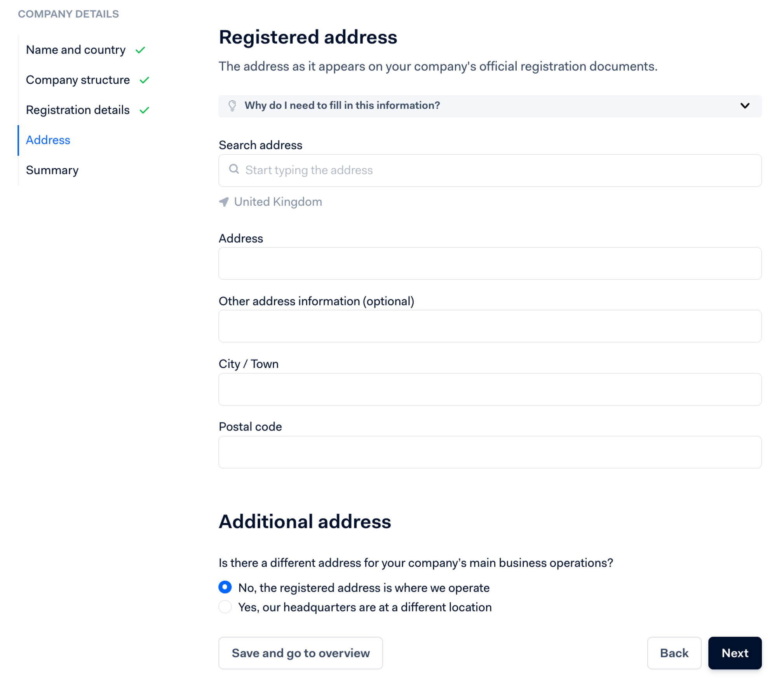Expand 'Why do I need to fill' chevron

pyautogui.click(x=744, y=106)
